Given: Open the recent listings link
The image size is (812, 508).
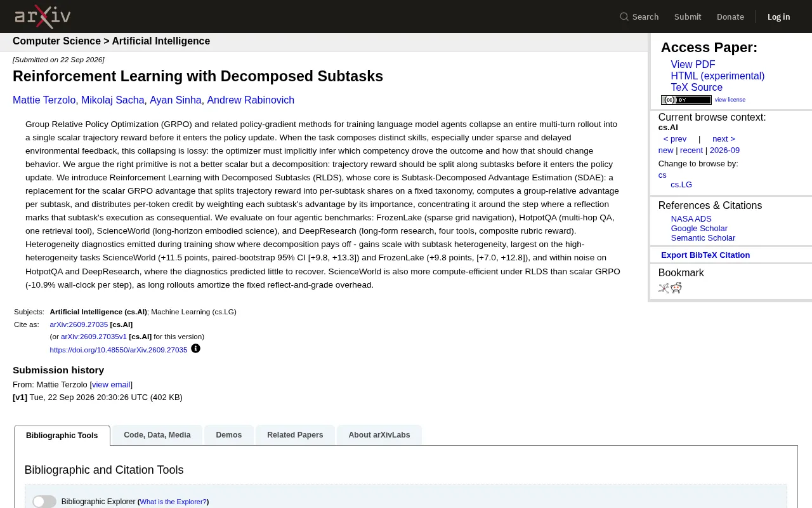Looking at the screenshot, I should coord(691,150).
